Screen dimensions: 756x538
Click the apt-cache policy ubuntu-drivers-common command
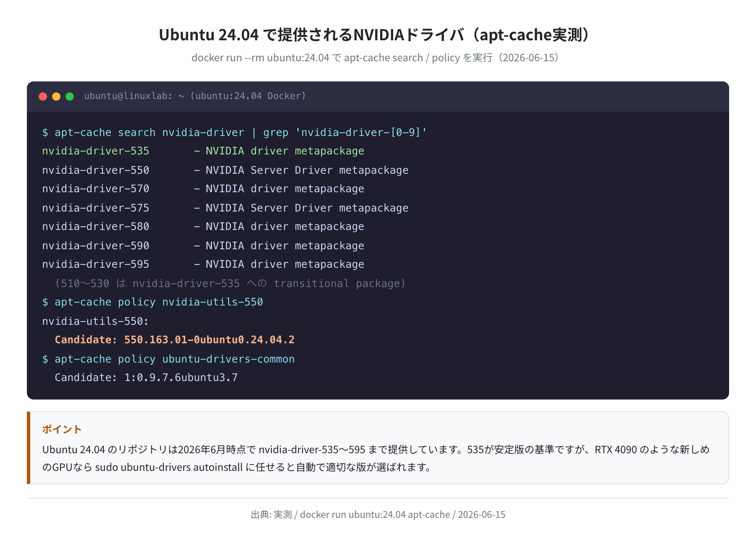[x=168, y=359]
